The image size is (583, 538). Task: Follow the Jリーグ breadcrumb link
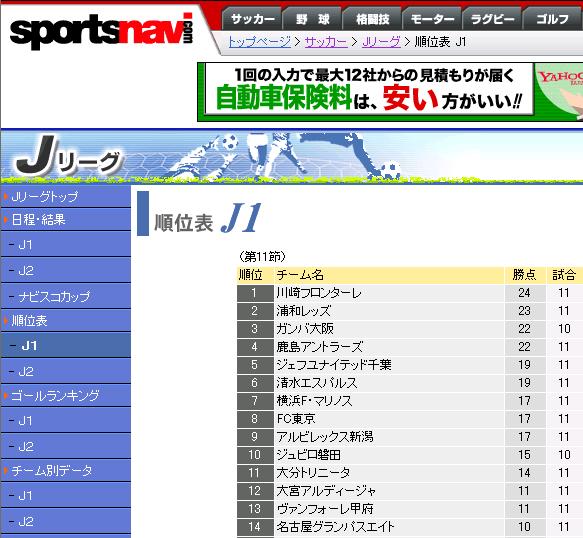point(381,42)
